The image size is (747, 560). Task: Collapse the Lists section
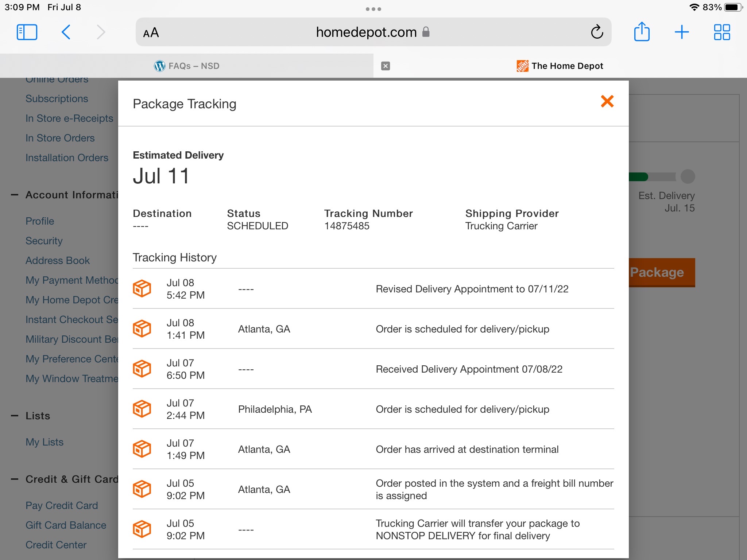[15, 416]
